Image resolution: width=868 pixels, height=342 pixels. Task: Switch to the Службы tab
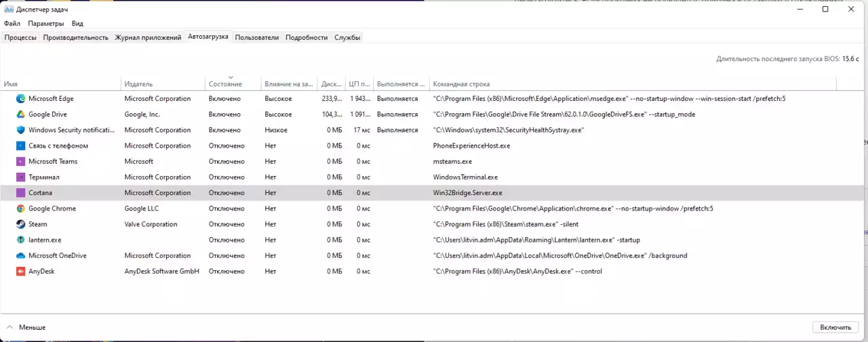click(347, 37)
